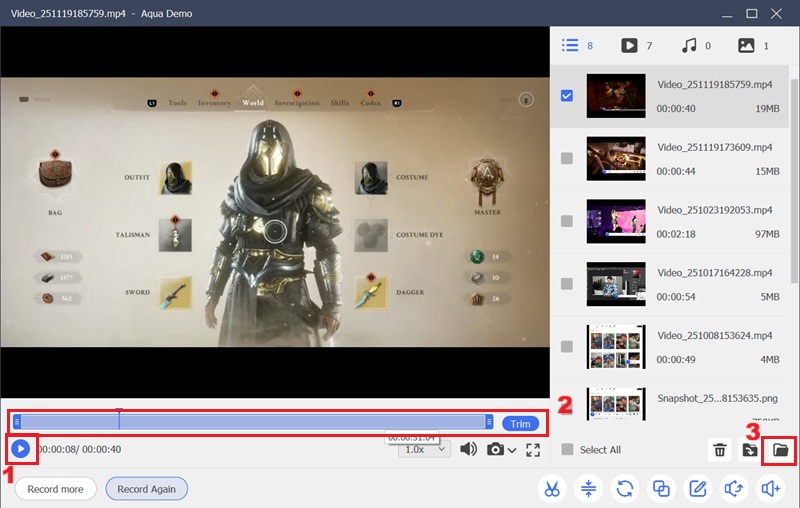Click file name Video_251017164228.mp4
The image size is (800, 508).
[x=714, y=272]
